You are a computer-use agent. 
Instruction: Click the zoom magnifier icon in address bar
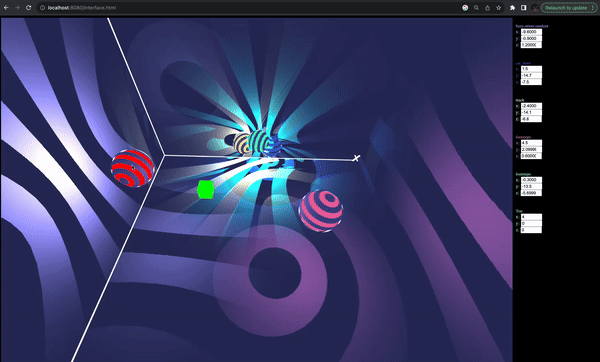[x=476, y=8]
